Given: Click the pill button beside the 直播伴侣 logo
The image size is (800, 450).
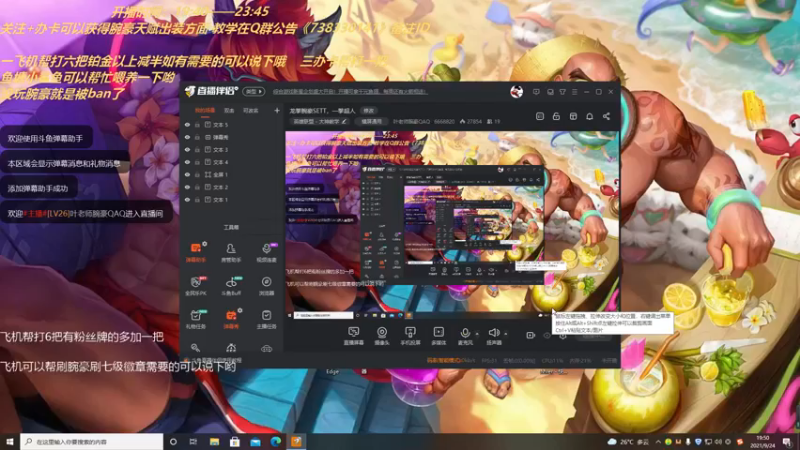Looking at the screenshot, I should click(x=253, y=92).
